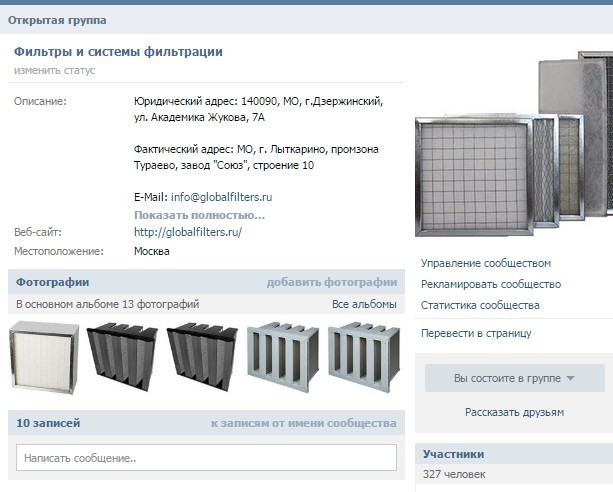Screen dimensions: 613x492
Task: Open the second black V-bank filter thumbnail
Action: [x=202, y=357]
